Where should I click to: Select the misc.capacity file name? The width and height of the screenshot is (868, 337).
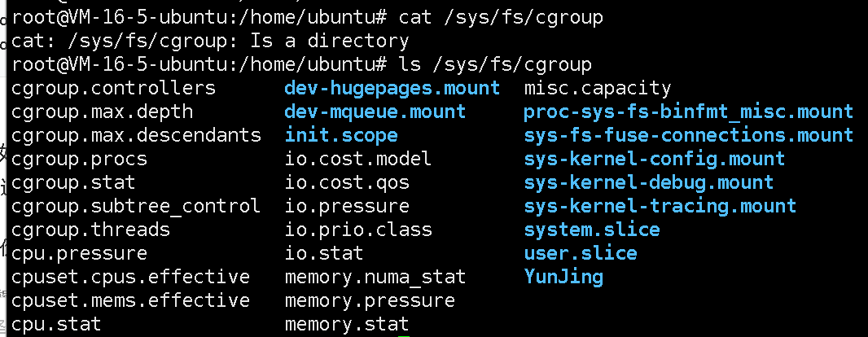pyautogui.click(x=598, y=89)
